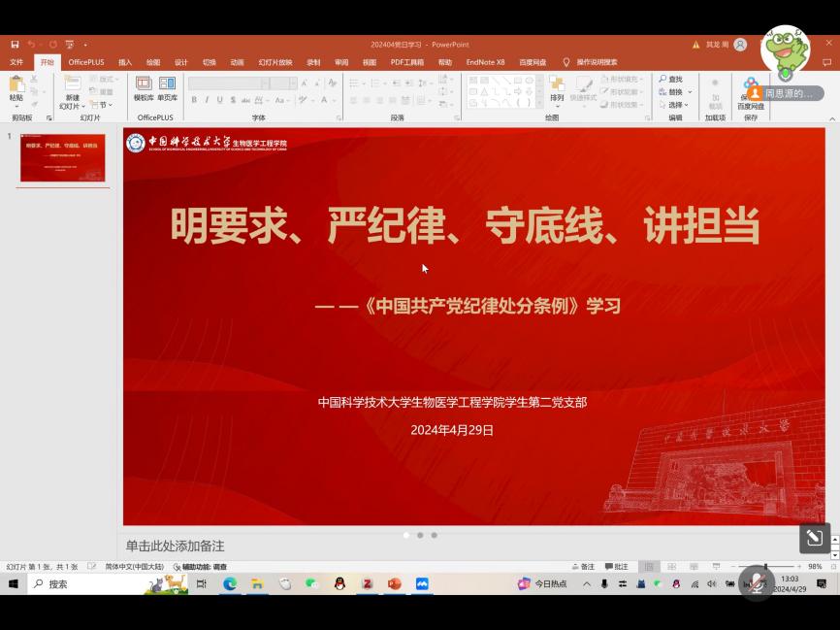This screenshot has width=840, height=630.
Task: Switch to Reading view in status bar
Action: (x=694, y=567)
